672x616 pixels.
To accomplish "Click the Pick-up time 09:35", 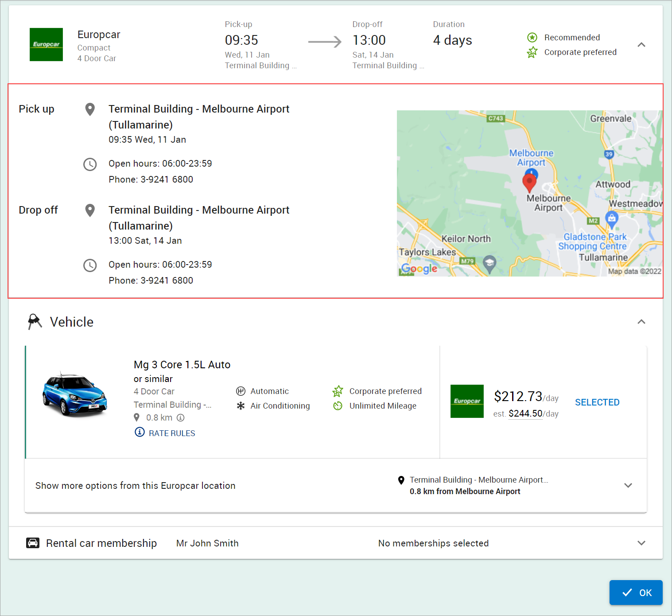I will point(241,40).
